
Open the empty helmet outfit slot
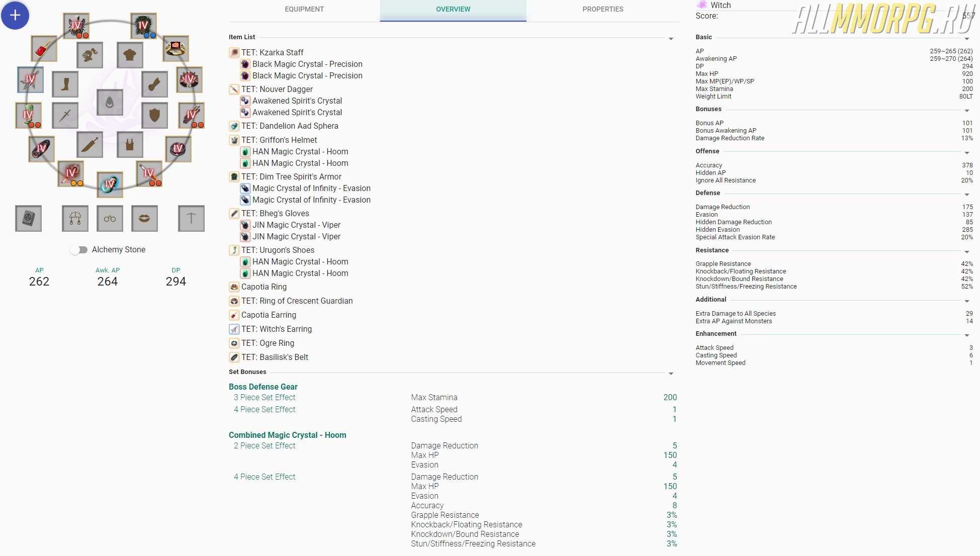point(90,55)
